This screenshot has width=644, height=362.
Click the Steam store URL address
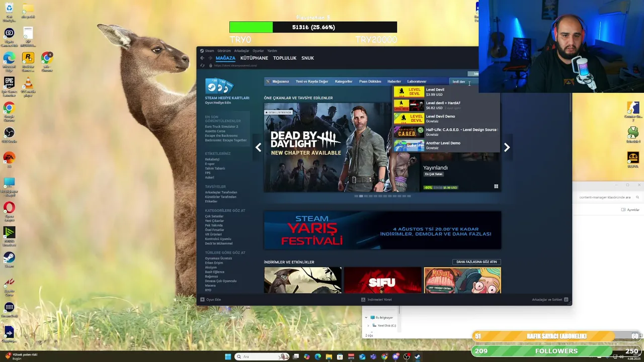click(x=235, y=65)
